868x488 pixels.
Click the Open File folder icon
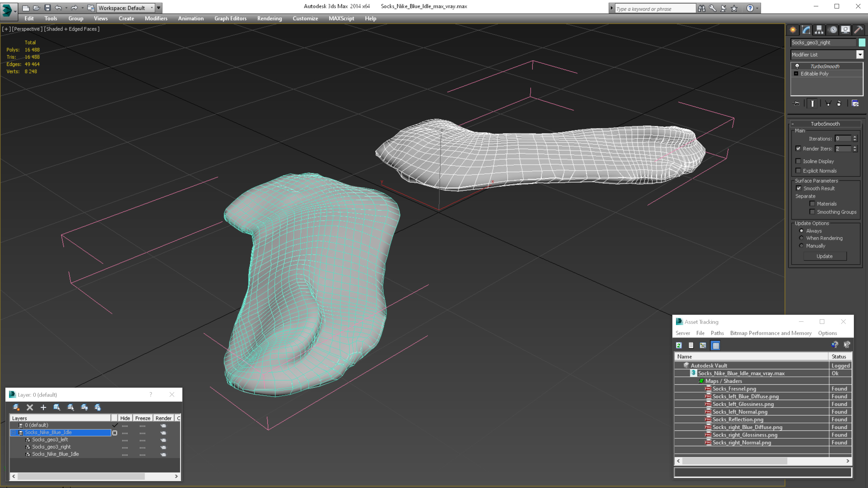click(37, 8)
